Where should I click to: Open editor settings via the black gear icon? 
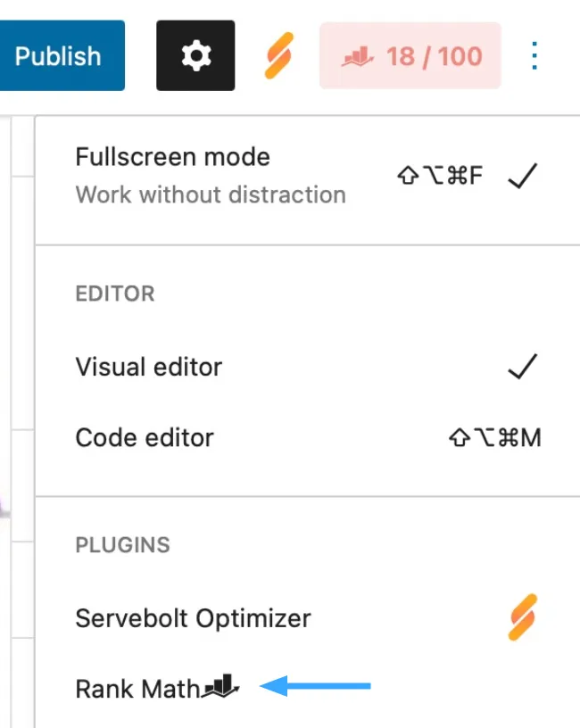point(195,54)
